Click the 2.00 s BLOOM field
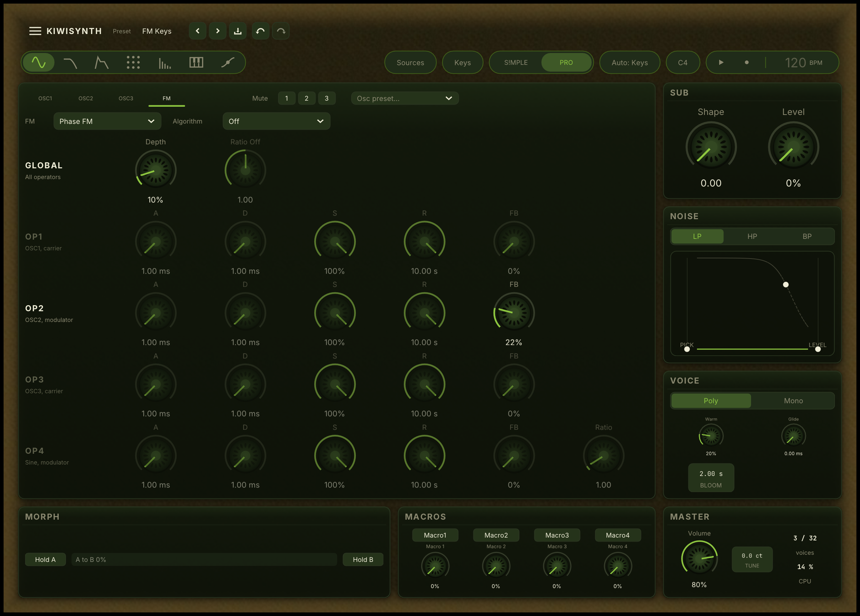860x616 pixels. (x=711, y=478)
